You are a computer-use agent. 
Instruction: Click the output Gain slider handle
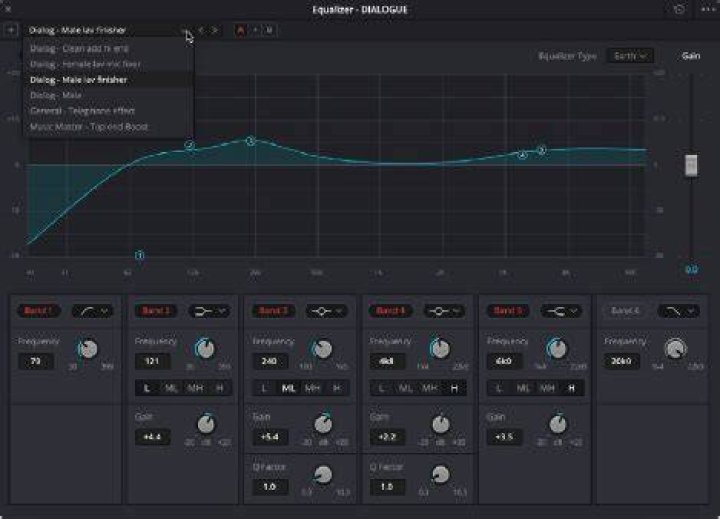[691, 165]
